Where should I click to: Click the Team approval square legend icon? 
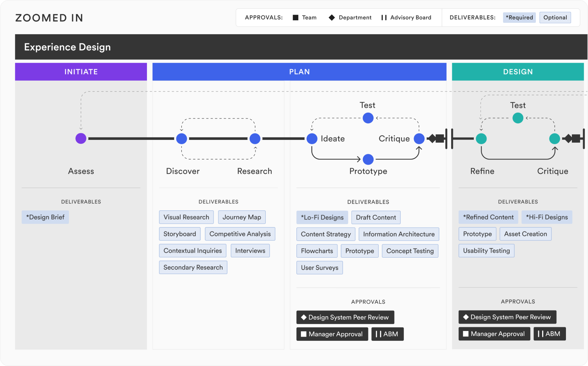coord(295,17)
